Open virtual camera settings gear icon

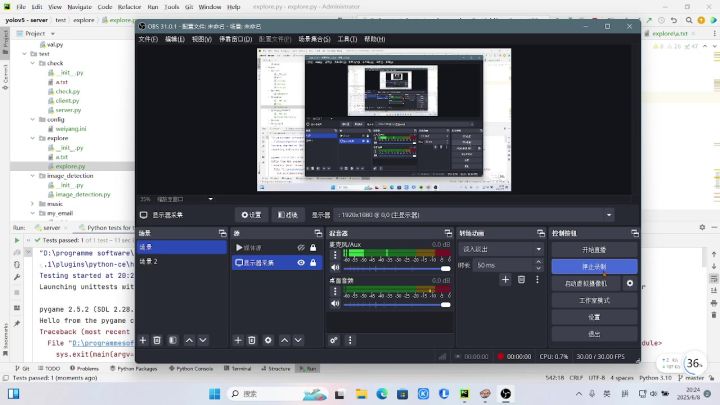coord(630,283)
